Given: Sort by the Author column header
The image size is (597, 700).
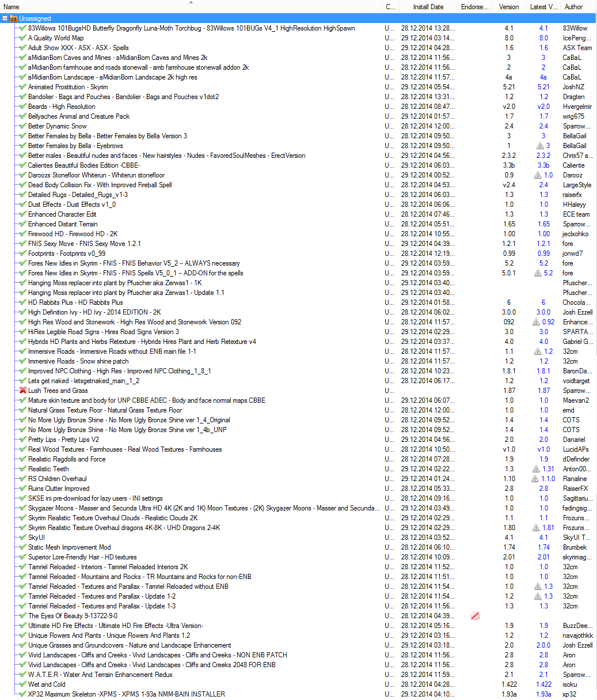Looking at the screenshot, I should point(577,7).
